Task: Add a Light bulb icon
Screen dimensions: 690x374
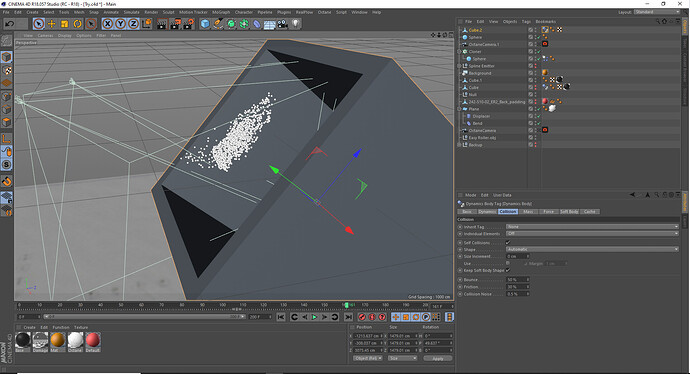Action: [296, 24]
